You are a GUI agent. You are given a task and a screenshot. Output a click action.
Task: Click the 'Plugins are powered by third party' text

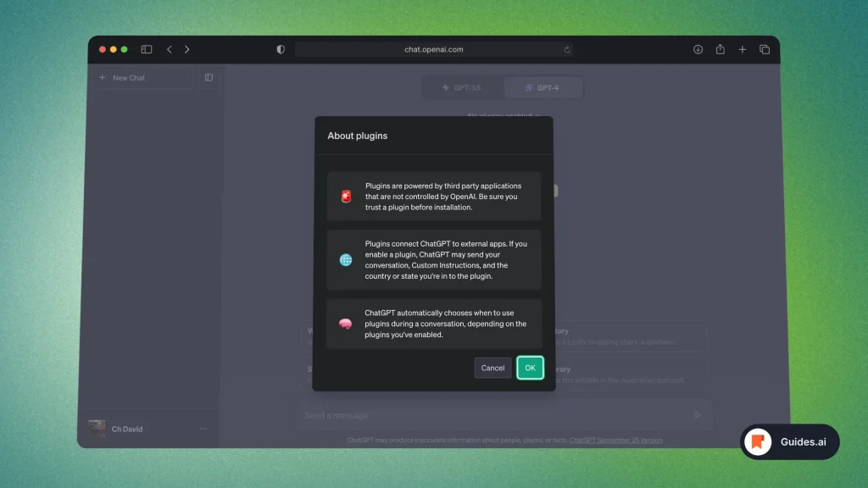click(443, 197)
